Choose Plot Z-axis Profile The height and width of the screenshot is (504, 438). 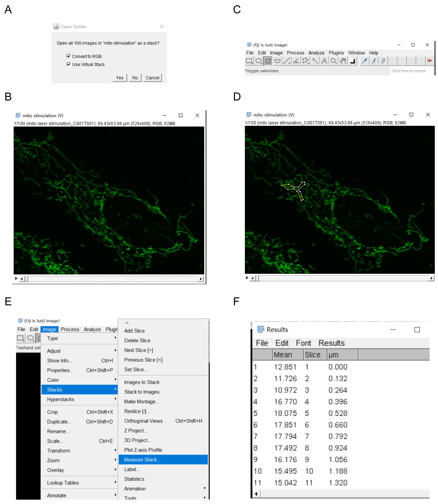point(163,450)
